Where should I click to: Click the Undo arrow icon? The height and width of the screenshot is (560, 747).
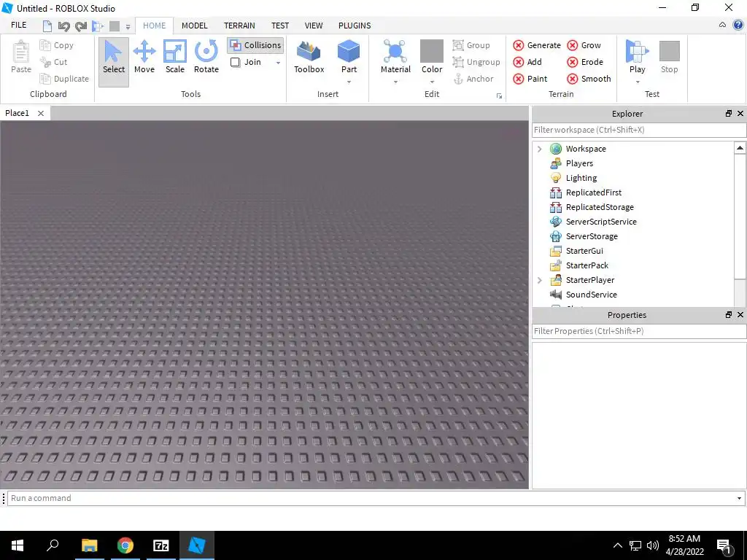pos(64,26)
